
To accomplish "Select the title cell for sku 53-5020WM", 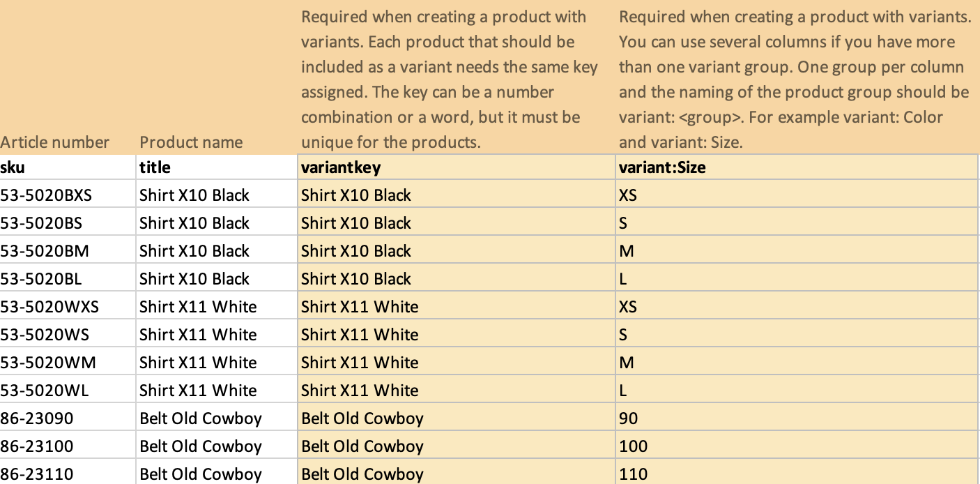I will pos(217,362).
